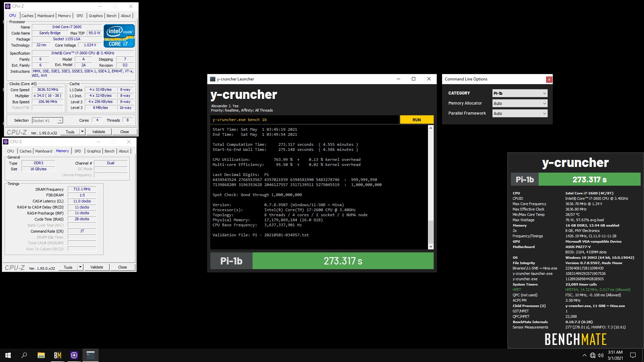Click Validation File line in output

pyautogui.click(x=260, y=235)
